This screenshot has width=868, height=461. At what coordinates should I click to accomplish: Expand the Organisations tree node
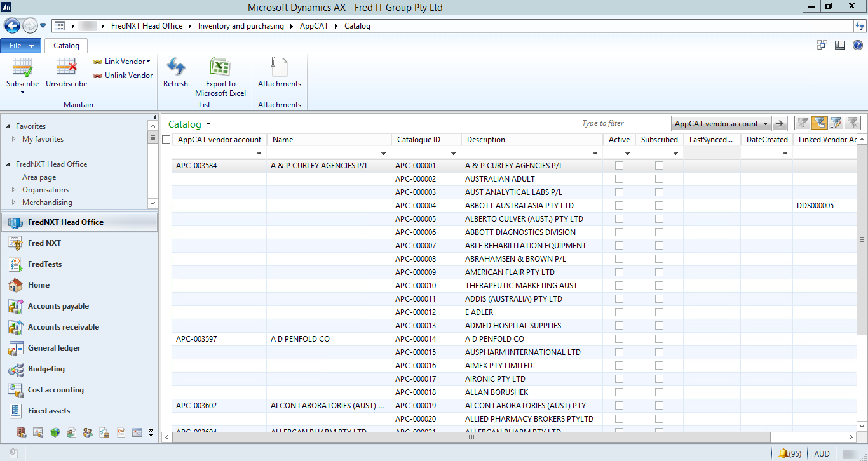[13, 190]
